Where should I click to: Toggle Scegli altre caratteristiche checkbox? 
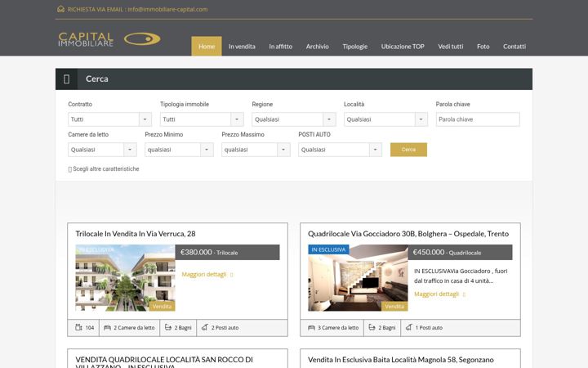[x=69, y=169]
